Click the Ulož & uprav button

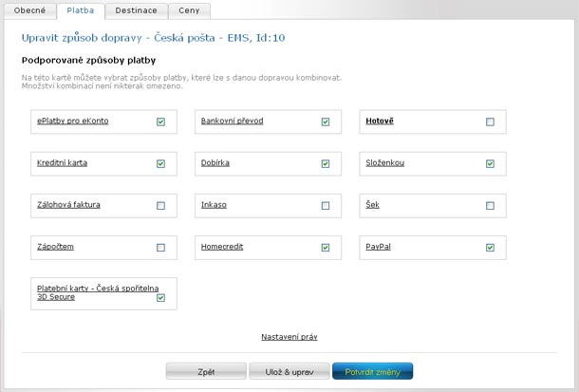289,371
